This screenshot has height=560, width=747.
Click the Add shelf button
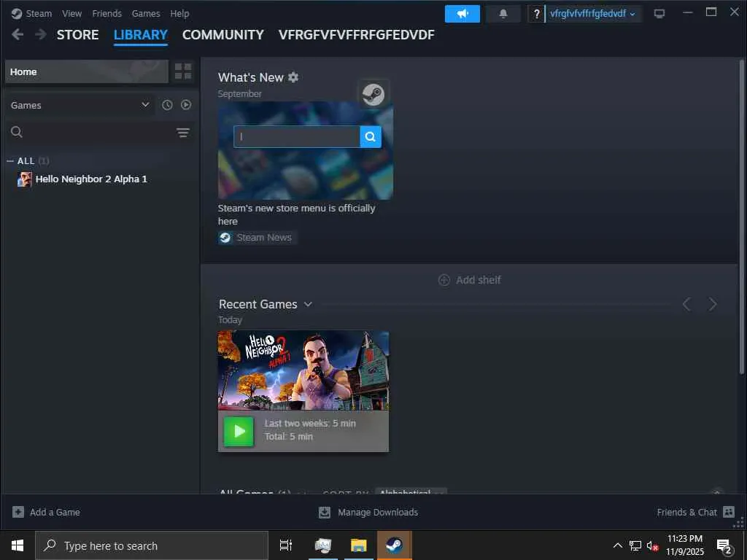(x=469, y=280)
